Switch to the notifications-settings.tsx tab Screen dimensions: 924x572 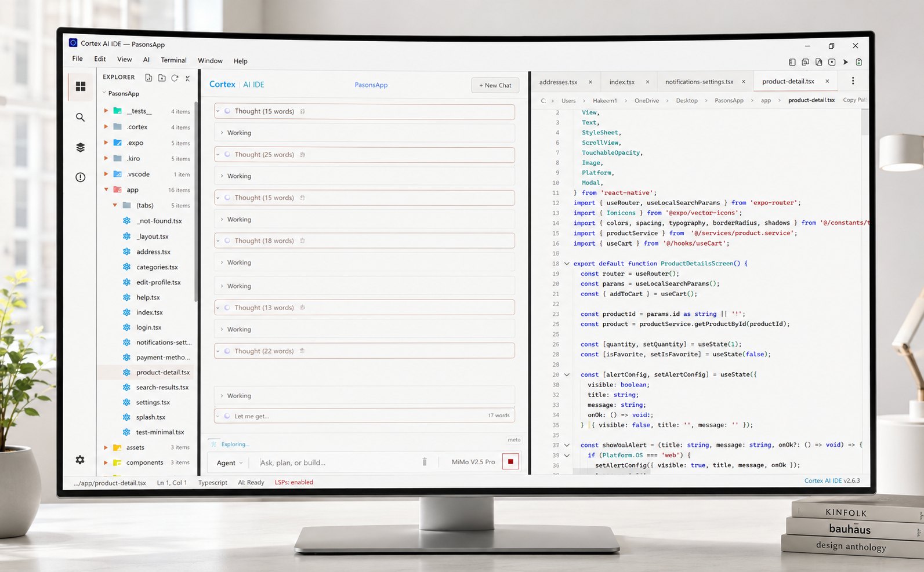699,82
